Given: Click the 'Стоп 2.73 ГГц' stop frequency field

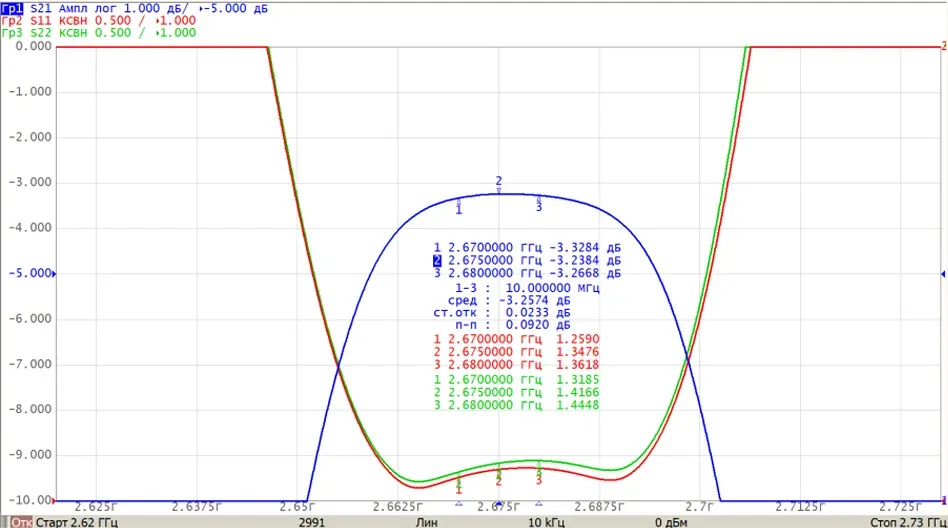Looking at the screenshot, I should pyautogui.click(x=907, y=523).
